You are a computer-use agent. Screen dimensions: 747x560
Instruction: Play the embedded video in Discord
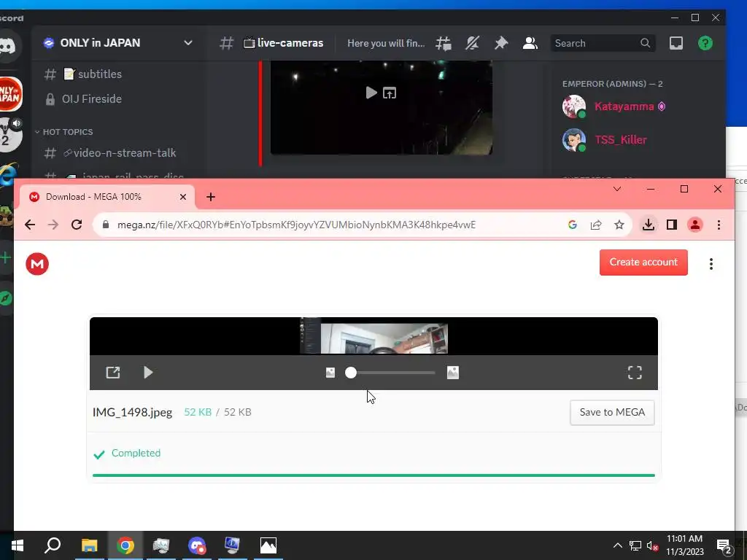[x=371, y=93]
